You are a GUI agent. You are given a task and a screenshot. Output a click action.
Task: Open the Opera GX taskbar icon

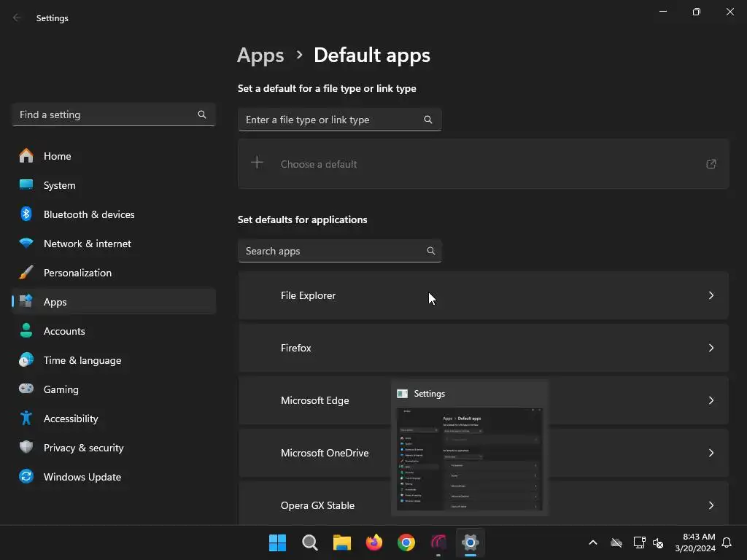438,542
